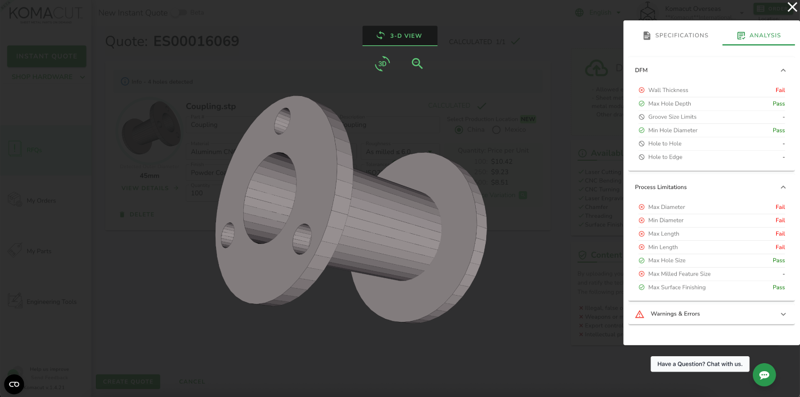
Task: Click the 3D rotate view icon
Action: tap(382, 64)
